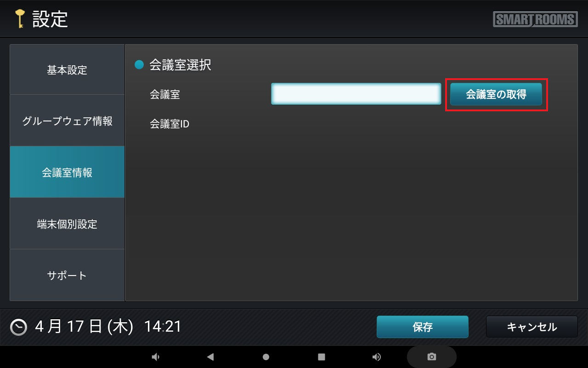Switch to グループウェア情報 tab
Image resolution: width=588 pixels, height=368 pixels.
tap(67, 121)
